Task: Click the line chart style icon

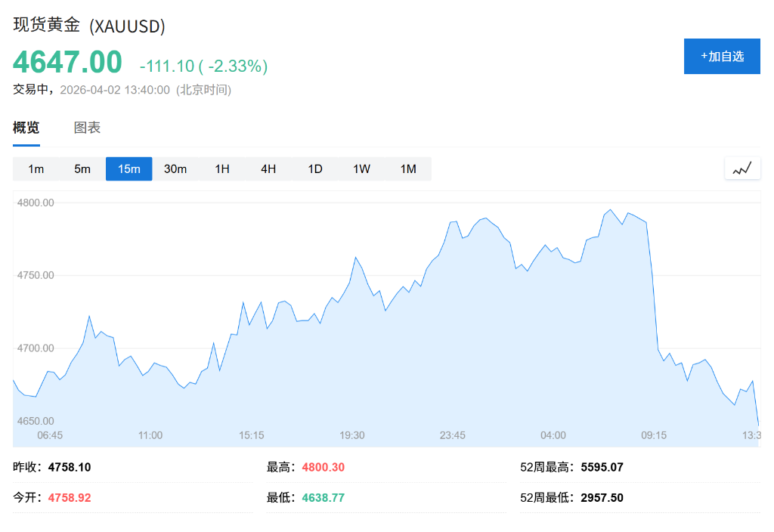Action: click(x=741, y=168)
